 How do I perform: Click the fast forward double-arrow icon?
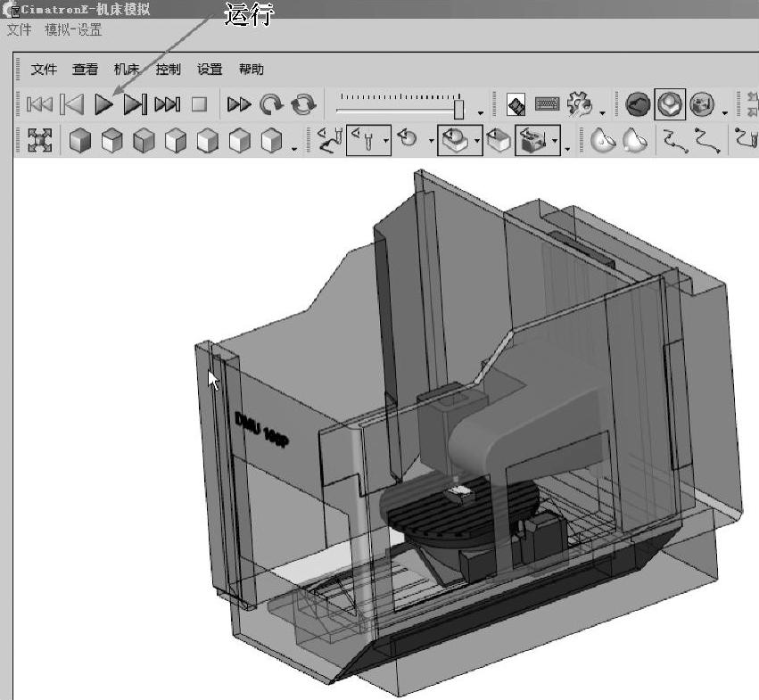[238, 104]
